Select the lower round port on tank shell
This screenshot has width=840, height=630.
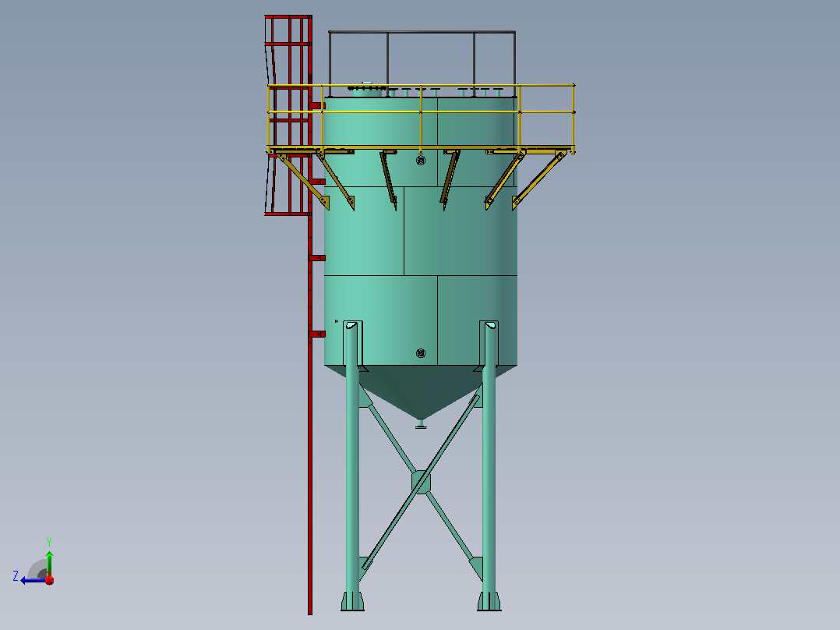[x=421, y=353]
